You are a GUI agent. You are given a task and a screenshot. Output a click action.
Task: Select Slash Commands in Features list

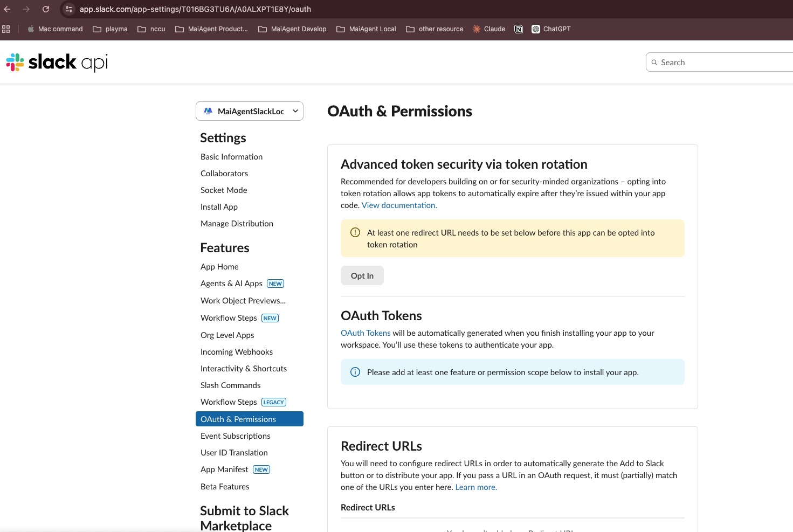click(x=230, y=385)
